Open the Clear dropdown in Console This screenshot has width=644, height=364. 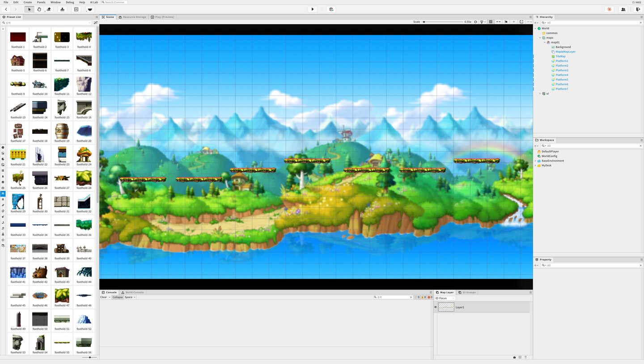pyautogui.click(x=105, y=297)
